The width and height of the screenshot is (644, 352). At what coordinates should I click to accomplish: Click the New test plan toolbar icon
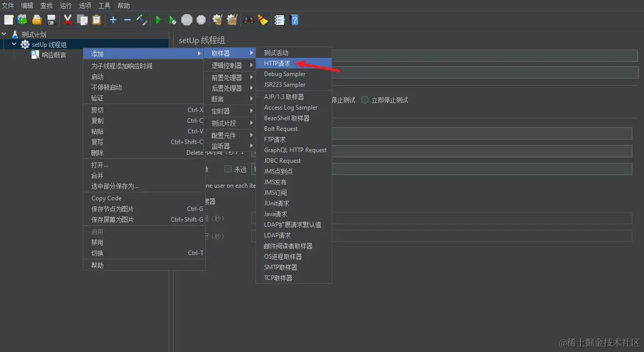9,20
